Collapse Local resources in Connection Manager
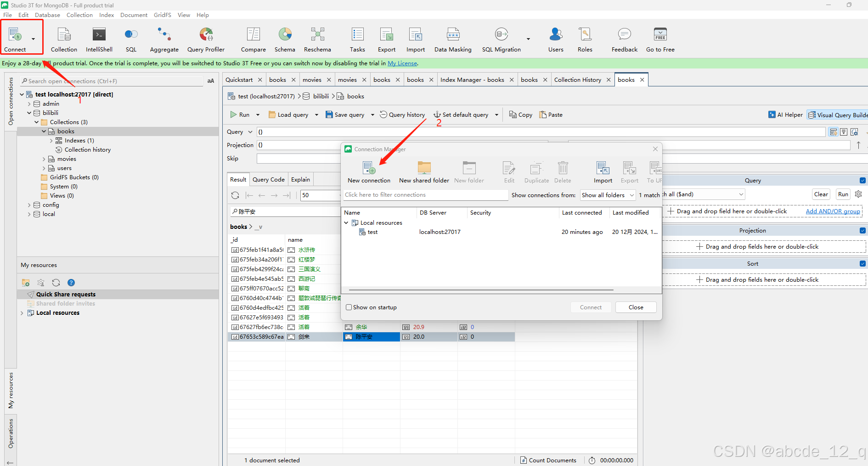This screenshot has height=466, width=868. coord(346,223)
